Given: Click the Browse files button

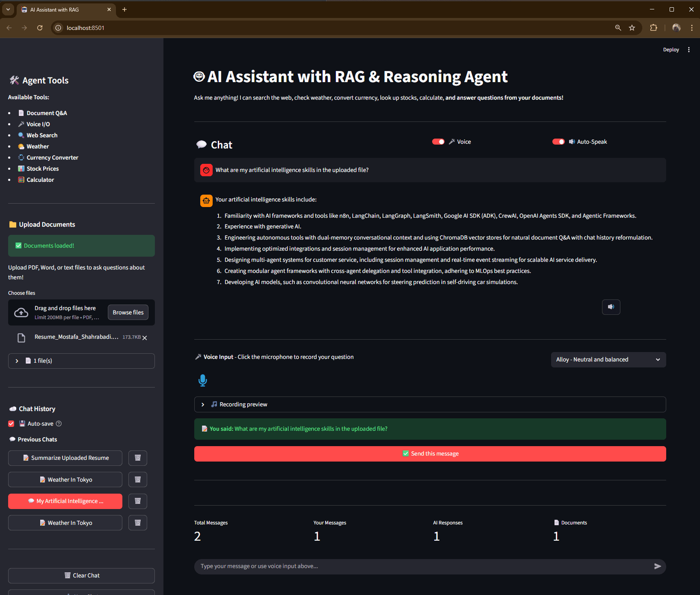Looking at the screenshot, I should point(128,312).
